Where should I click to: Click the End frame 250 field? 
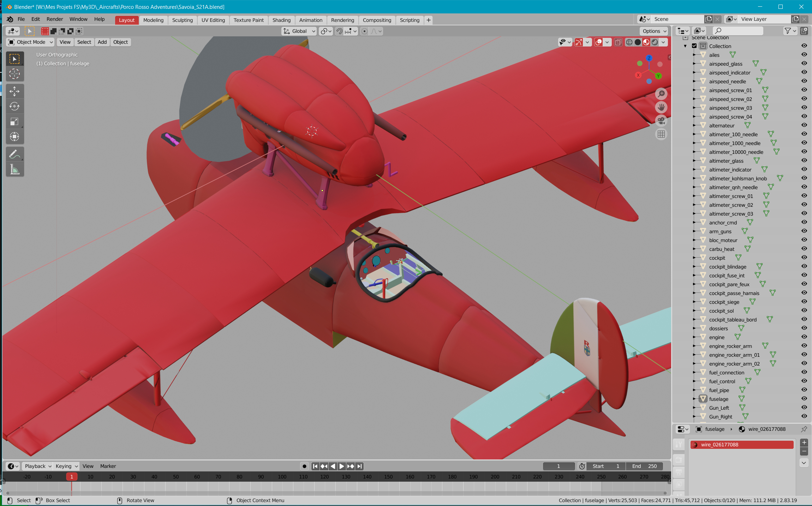(x=644, y=466)
